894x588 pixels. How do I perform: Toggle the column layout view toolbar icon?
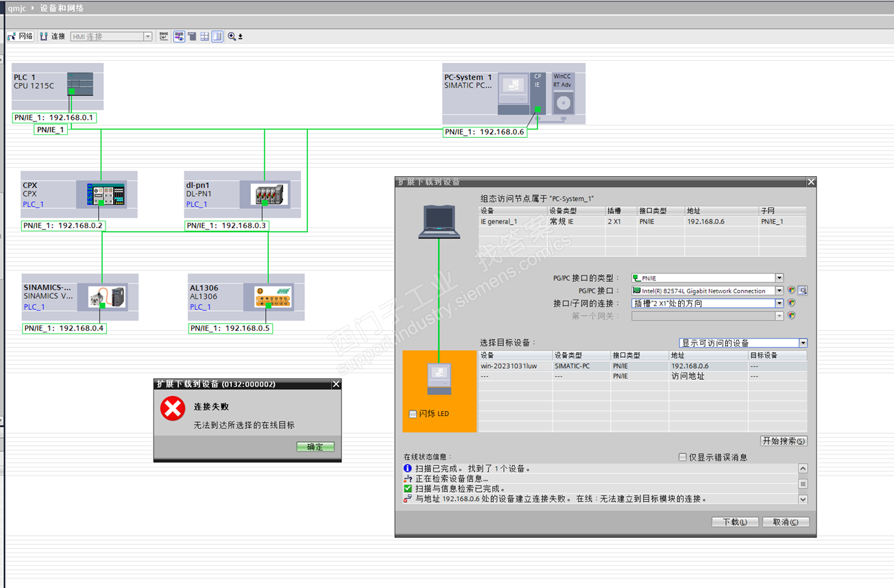pos(217,36)
